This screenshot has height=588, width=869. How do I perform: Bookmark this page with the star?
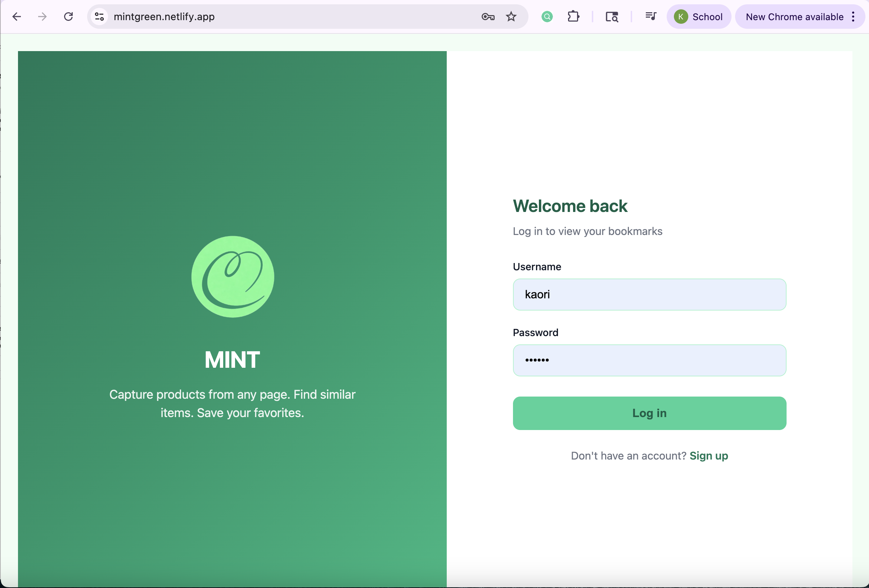coord(511,17)
